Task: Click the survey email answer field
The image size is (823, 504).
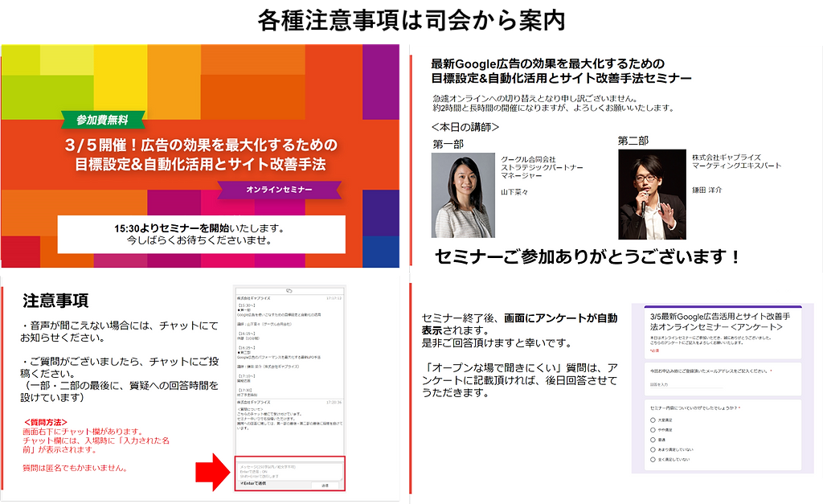Action: (x=686, y=385)
